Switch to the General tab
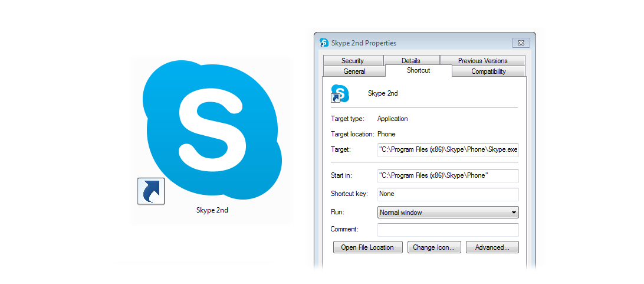Screen dimensions: 644x284 pyautogui.click(x=354, y=71)
